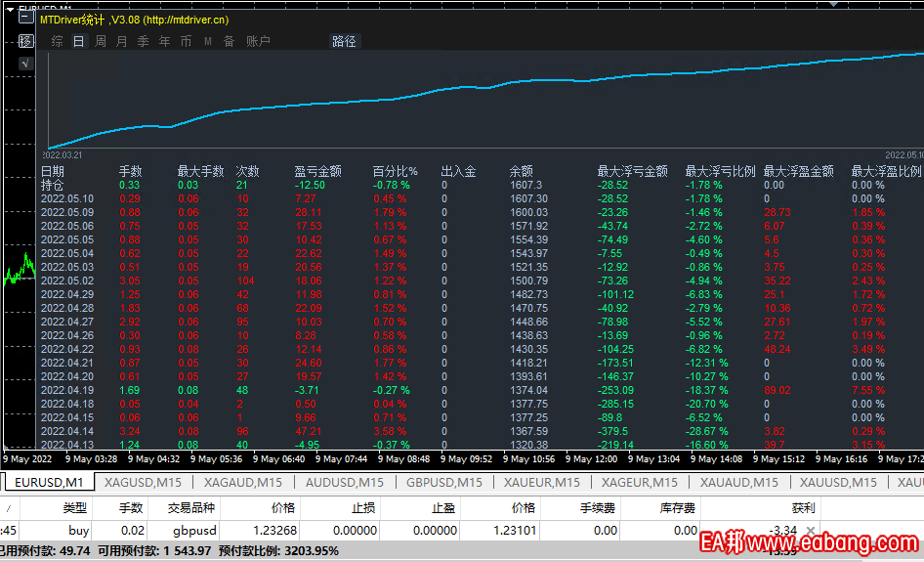Toggle the √ check mark button
Screen dimensions: 924x562
25,64
